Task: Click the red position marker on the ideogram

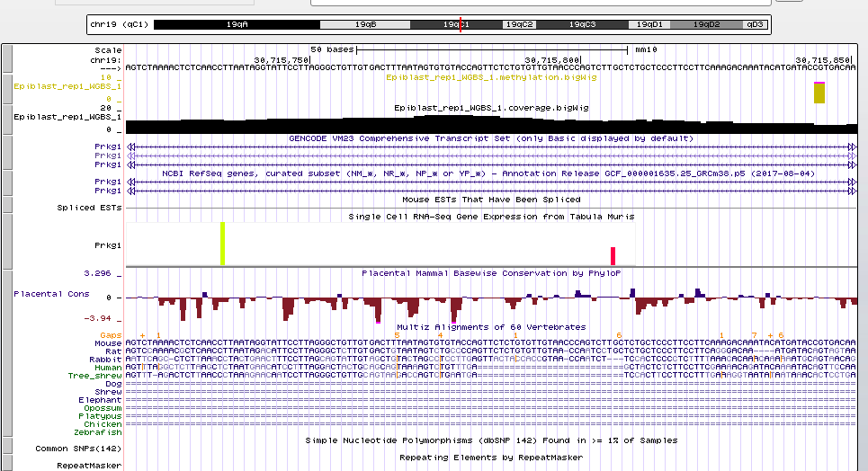Action: tap(460, 24)
